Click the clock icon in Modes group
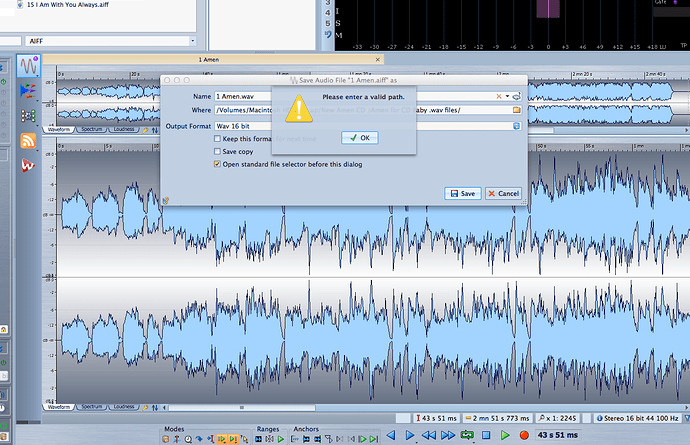 188,439
